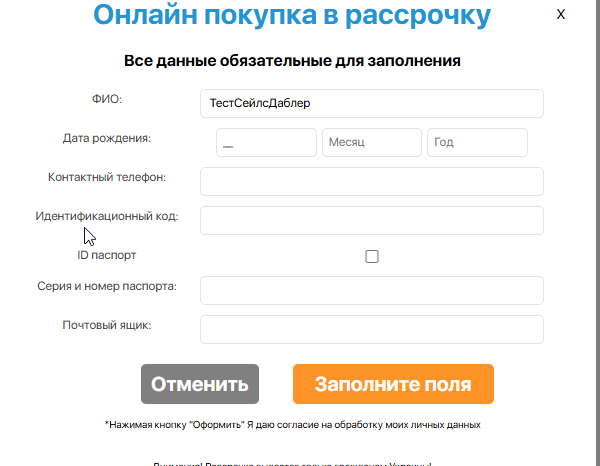Click the ФИО label
600x466 pixels.
pyautogui.click(x=107, y=99)
